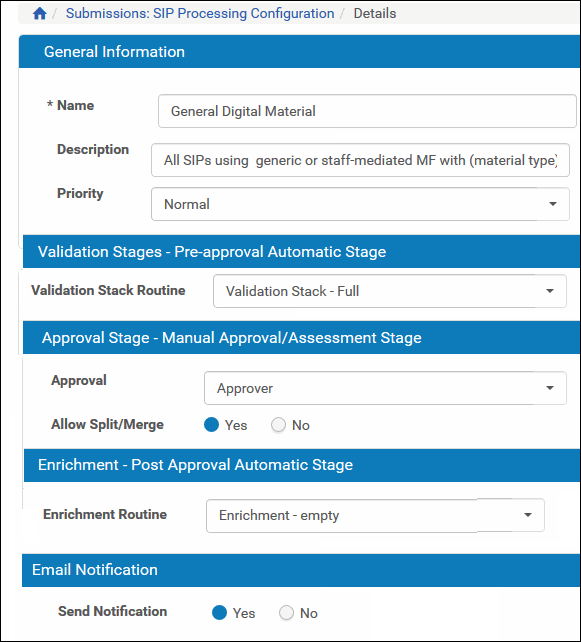Click the General Information section header
581x642 pixels.
299,52
